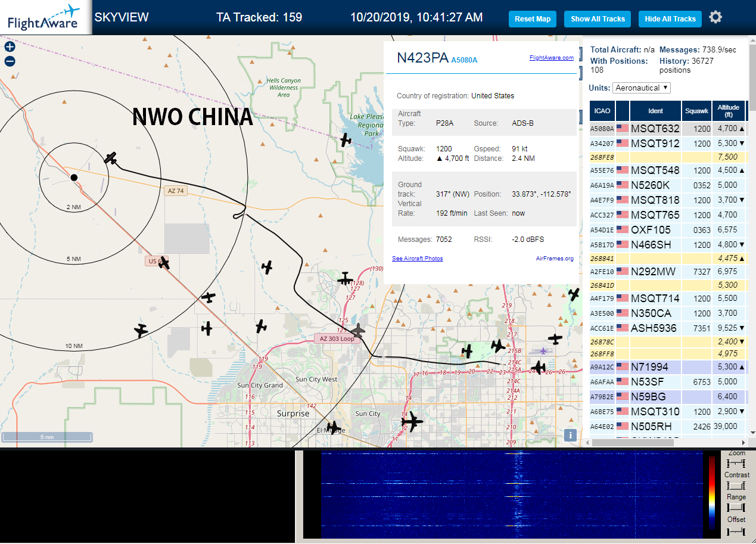The height and width of the screenshot is (544, 756).
Task: Click the FlightAware logo
Action: coord(45,17)
